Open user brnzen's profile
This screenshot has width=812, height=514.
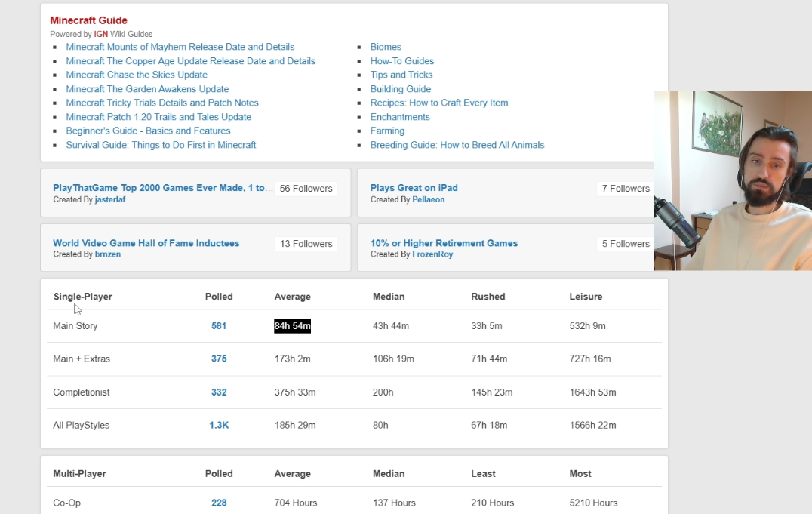[108, 254]
